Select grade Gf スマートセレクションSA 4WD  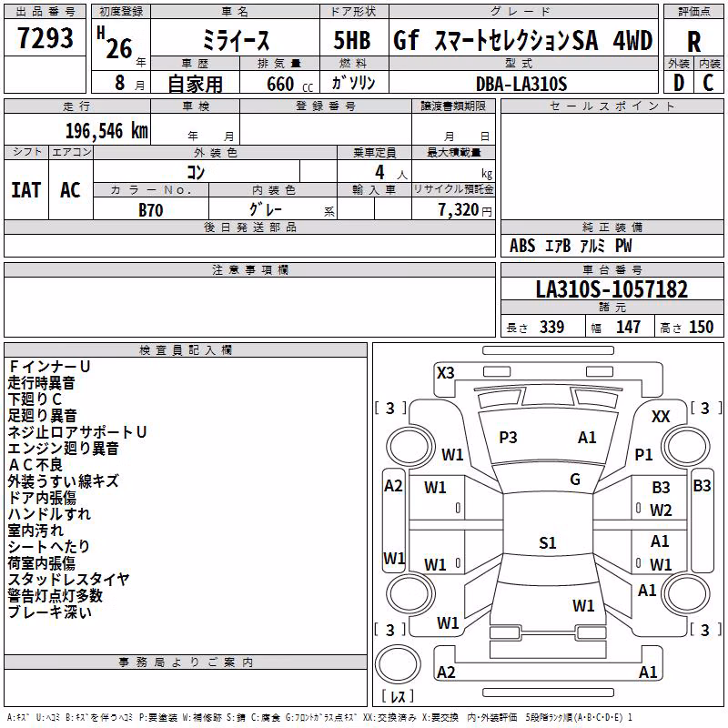click(x=522, y=40)
